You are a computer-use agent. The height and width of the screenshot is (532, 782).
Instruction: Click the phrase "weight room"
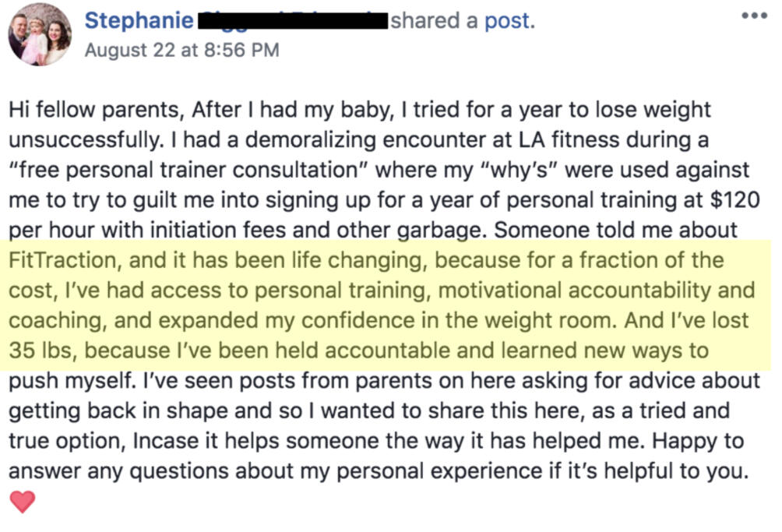[x=545, y=321]
